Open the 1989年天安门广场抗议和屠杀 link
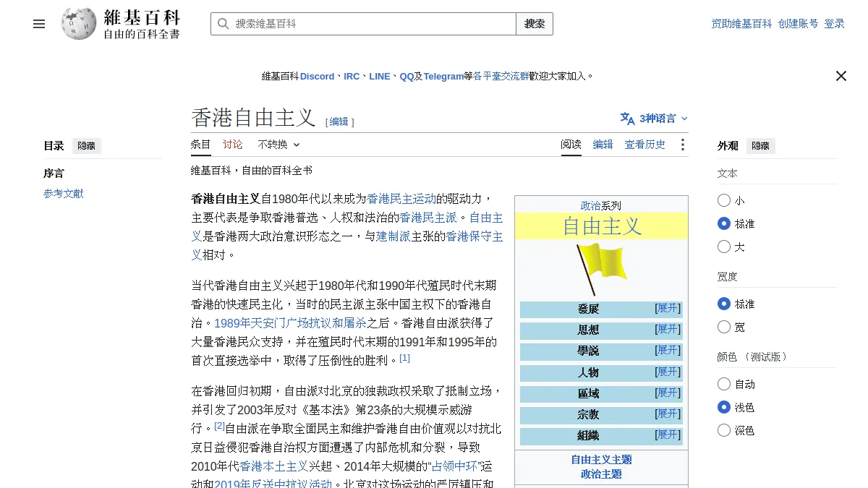 click(x=290, y=323)
